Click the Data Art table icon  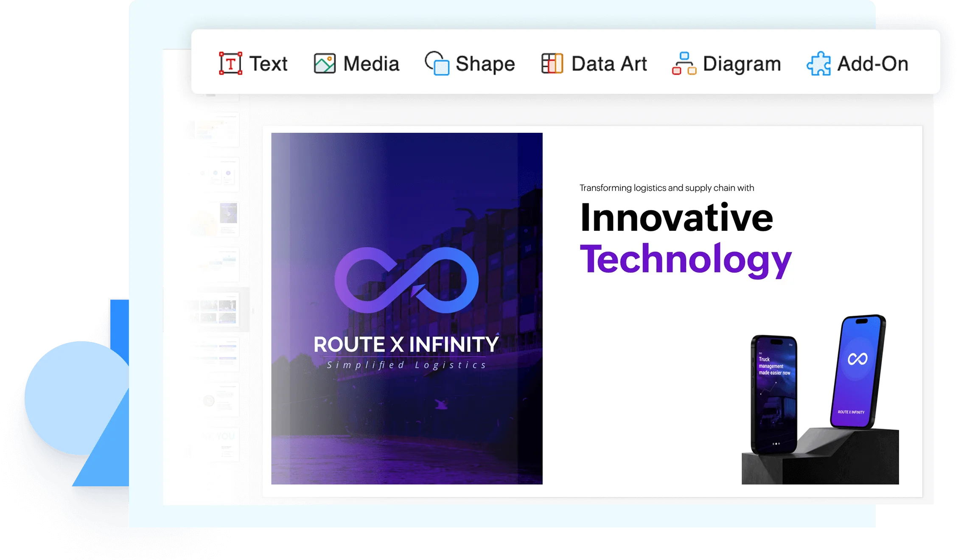tap(552, 64)
